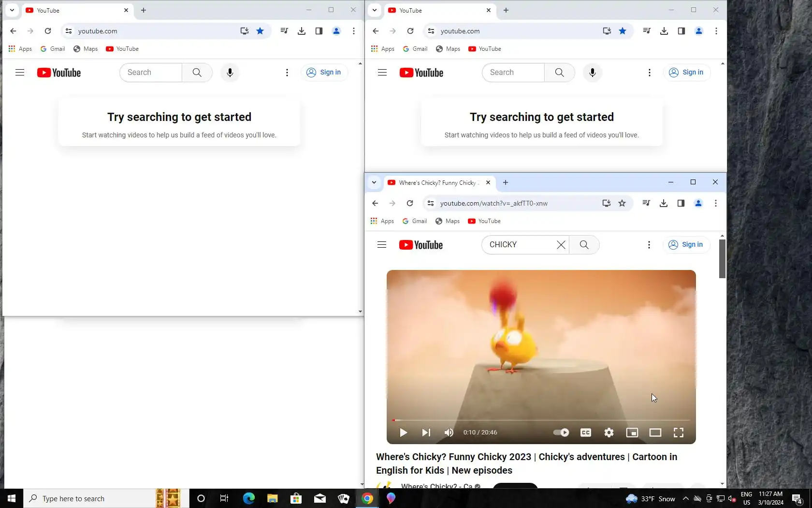The height and width of the screenshot is (508, 812).
Task: Go back in Chicky window
Action: [375, 203]
